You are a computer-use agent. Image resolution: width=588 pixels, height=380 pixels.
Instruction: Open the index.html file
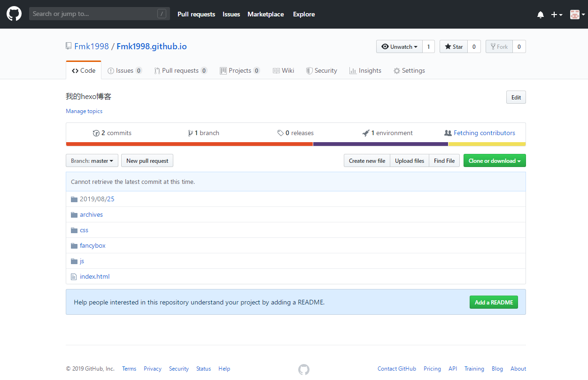click(x=94, y=276)
